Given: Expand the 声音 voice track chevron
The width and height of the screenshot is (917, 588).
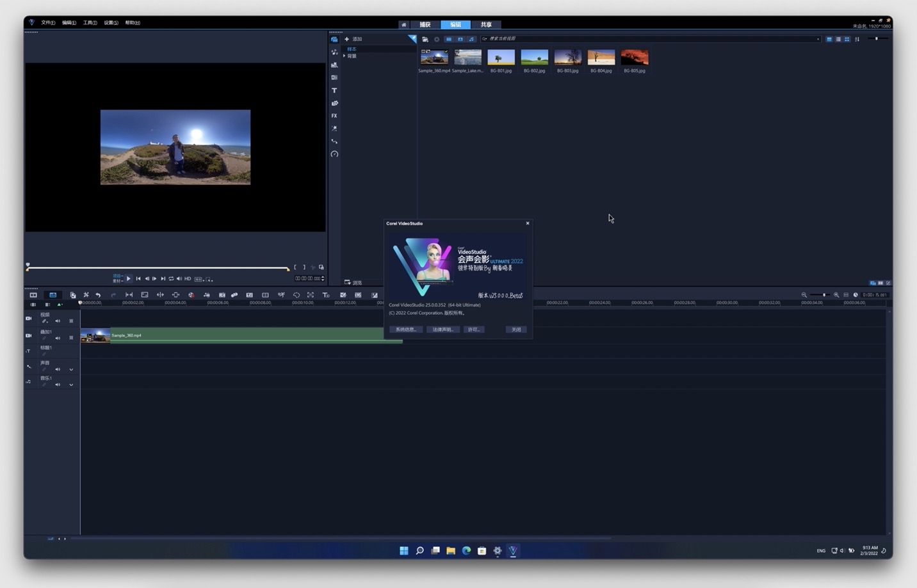Looking at the screenshot, I should tap(71, 369).
